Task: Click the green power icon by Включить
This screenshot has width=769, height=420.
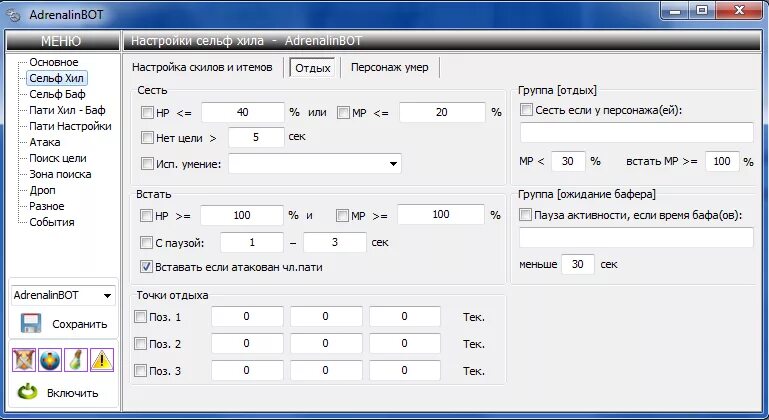Action: click(27, 392)
